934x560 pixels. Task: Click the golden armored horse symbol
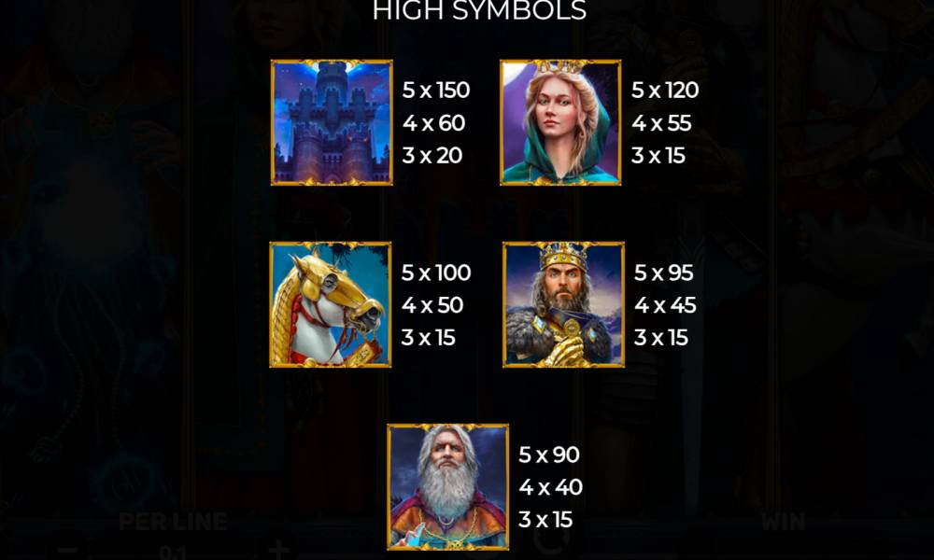[x=331, y=304]
